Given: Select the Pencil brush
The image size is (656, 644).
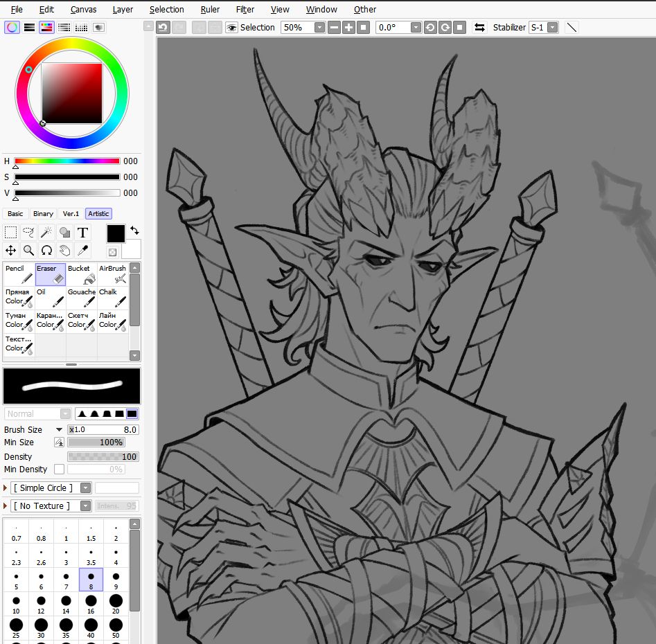Looking at the screenshot, I should [19, 274].
